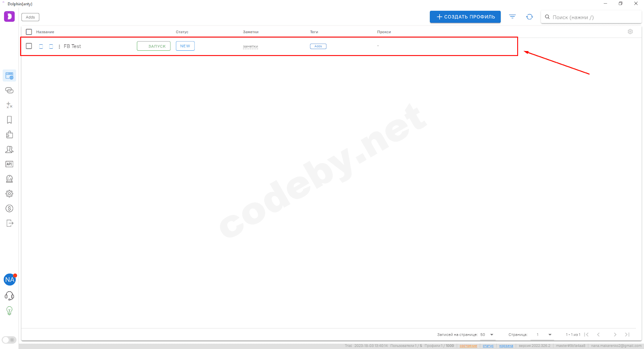Refresh the profile list

pos(529,17)
